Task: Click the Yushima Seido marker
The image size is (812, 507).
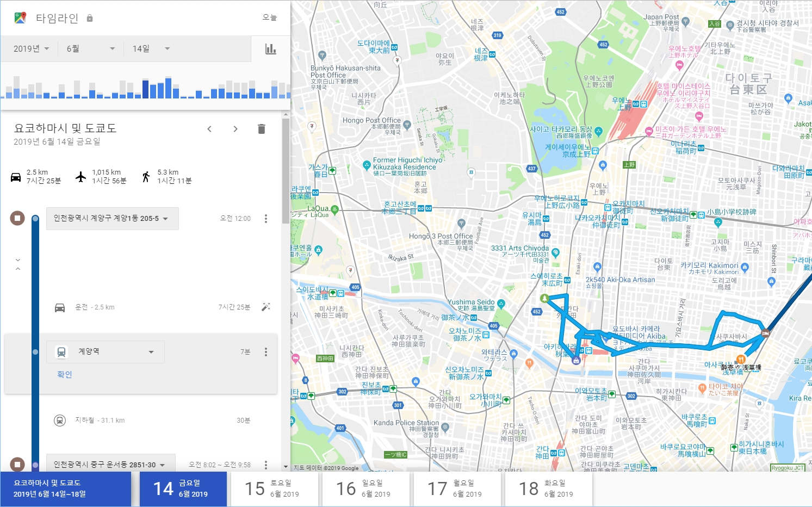Action: pos(501,304)
